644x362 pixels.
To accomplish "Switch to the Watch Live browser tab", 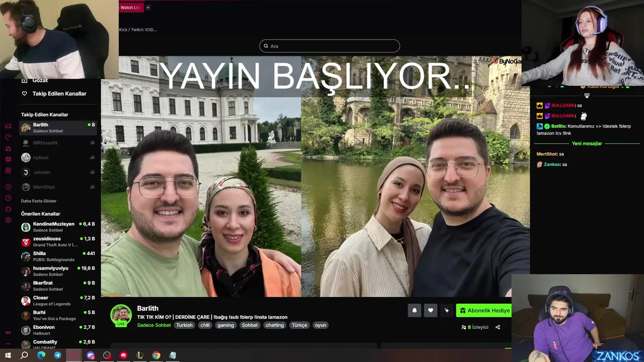I will click(x=131, y=8).
